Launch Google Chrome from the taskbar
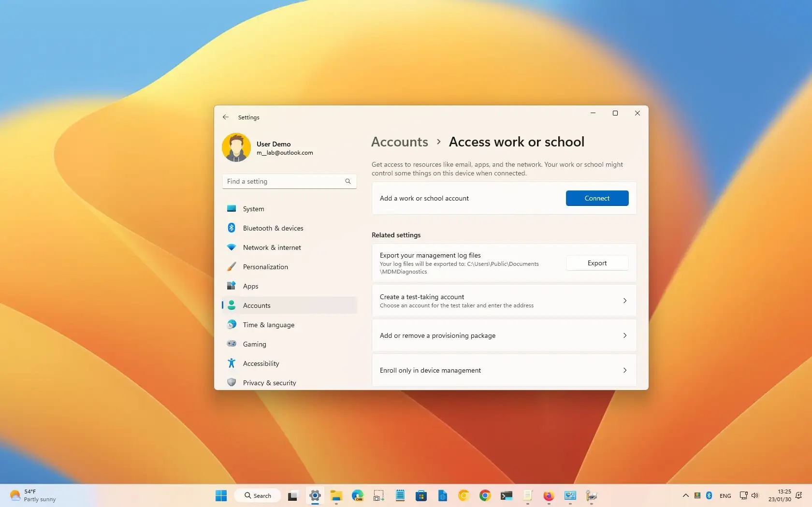The image size is (812, 507). pyautogui.click(x=485, y=495)
